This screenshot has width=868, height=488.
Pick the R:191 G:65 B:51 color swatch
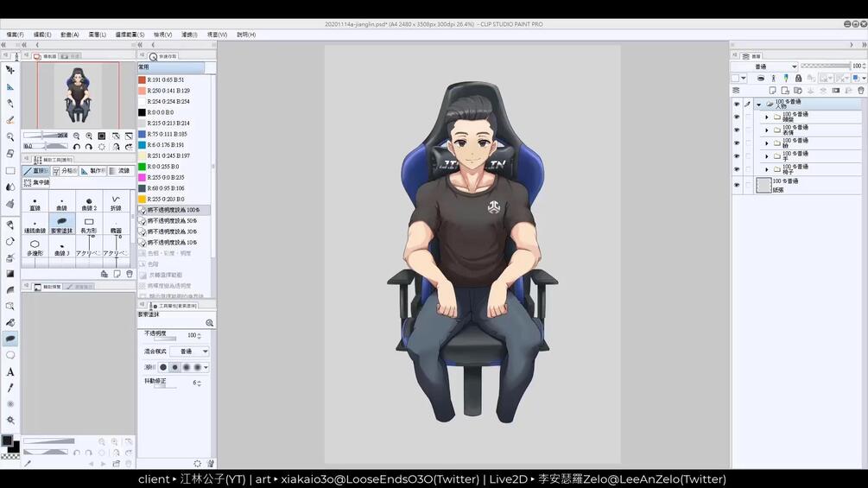pos(143,79)
